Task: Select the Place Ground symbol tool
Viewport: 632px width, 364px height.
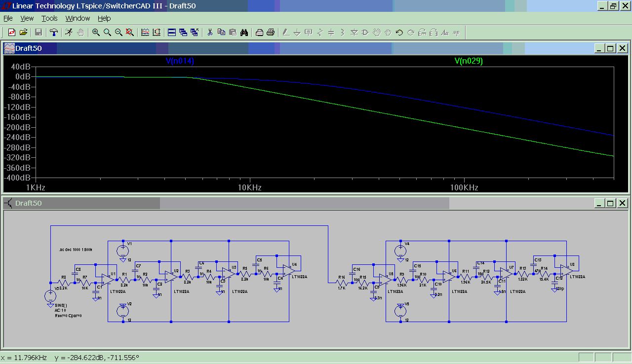Action: tap(297, 33)
